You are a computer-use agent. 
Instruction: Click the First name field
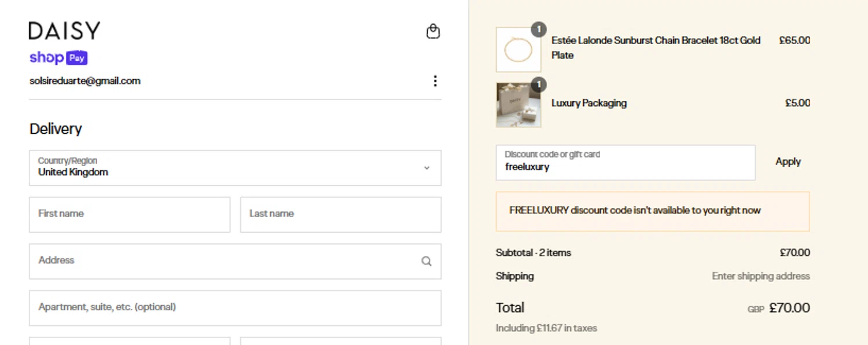click(x=130, y=214)
